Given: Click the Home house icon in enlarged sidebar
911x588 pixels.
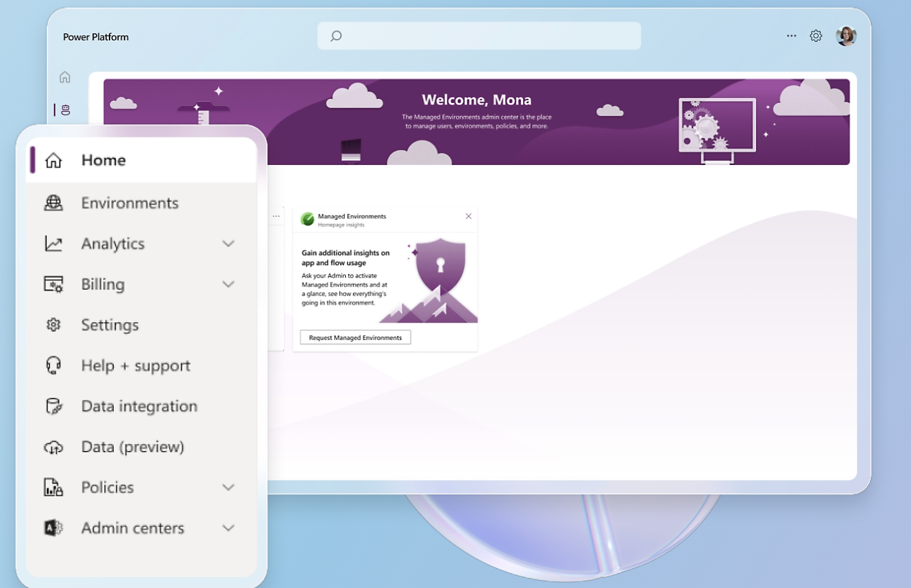Looking at the screenshot, I should click(53, 160).
